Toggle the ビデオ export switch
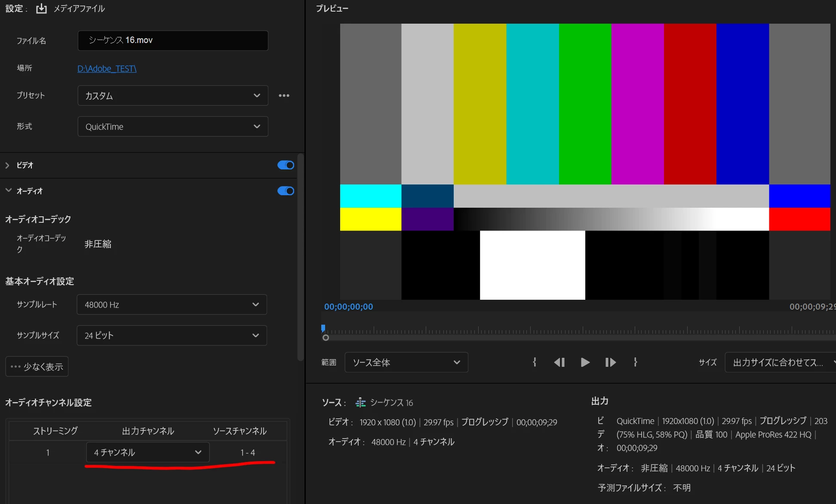Image resolution: width=836 pixels, height=504 pixels. point(286,165)
